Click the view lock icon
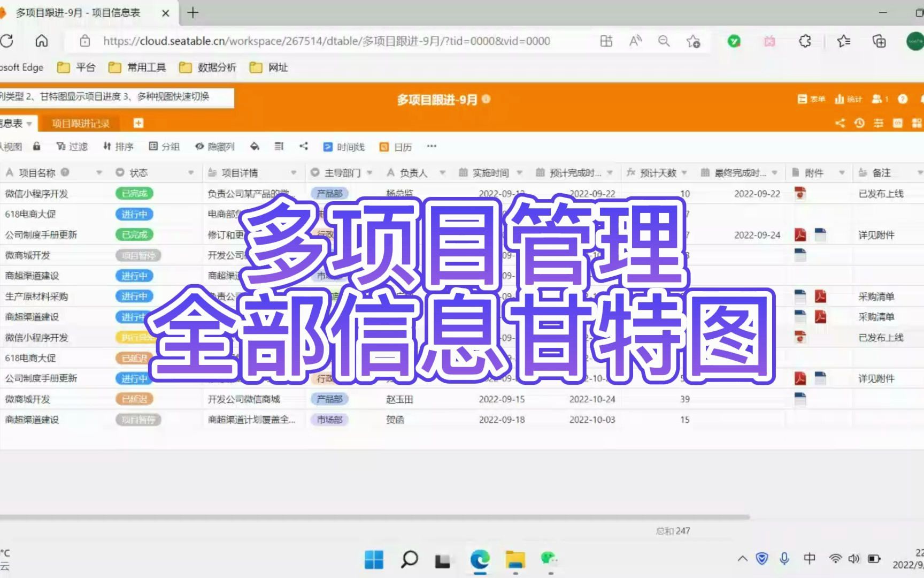Image resolution: width=924 pixels, height=578 pixels. tap(36, 146)
